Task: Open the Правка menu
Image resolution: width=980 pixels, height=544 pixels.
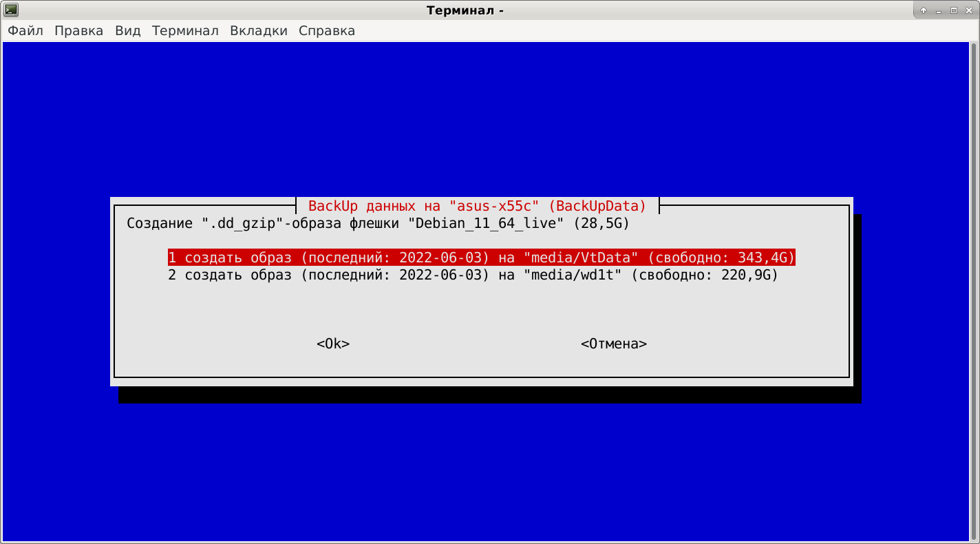Action: 78,30
